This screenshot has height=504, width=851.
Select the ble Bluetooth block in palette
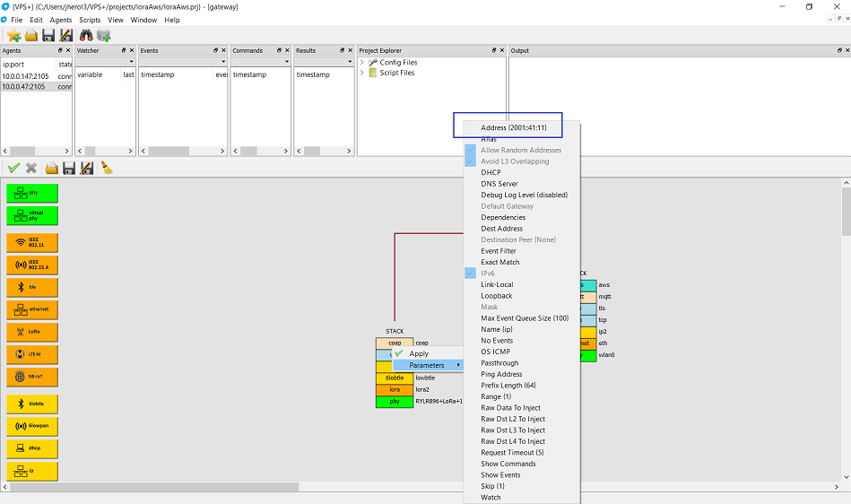[32, 287]
